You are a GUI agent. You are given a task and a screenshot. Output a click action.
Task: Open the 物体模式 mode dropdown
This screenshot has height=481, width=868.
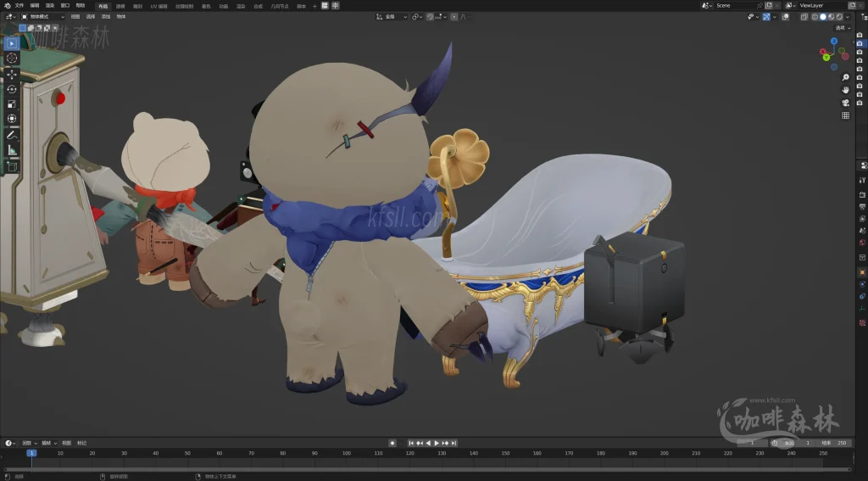coord(42,17)
